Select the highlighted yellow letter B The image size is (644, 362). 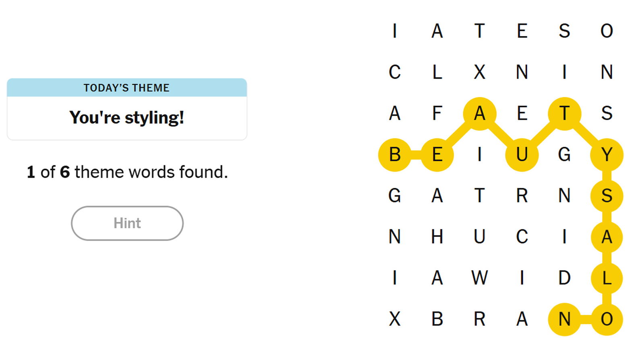(395, 155)
